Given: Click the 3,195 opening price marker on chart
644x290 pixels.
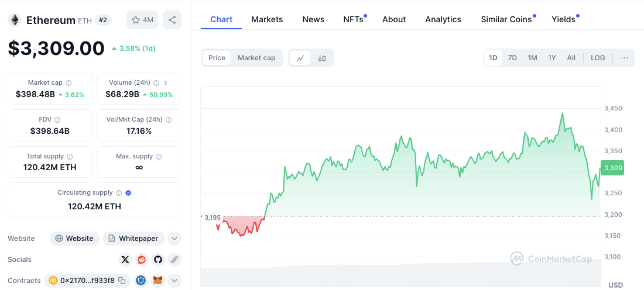Looking at the screenshot, I should [x=213, y=217].
